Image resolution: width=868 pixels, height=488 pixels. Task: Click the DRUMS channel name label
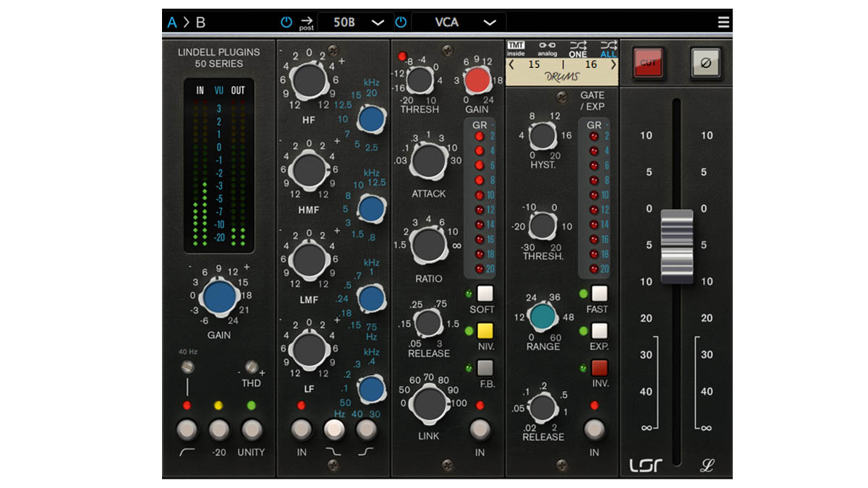pyautogui.click(x=561, y=77)
